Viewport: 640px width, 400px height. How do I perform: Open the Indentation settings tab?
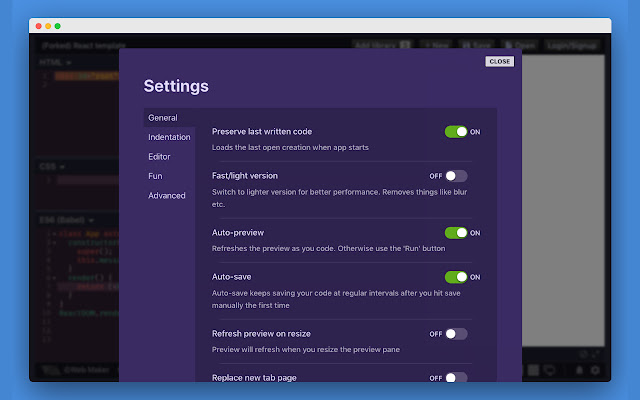pos(169,137)
